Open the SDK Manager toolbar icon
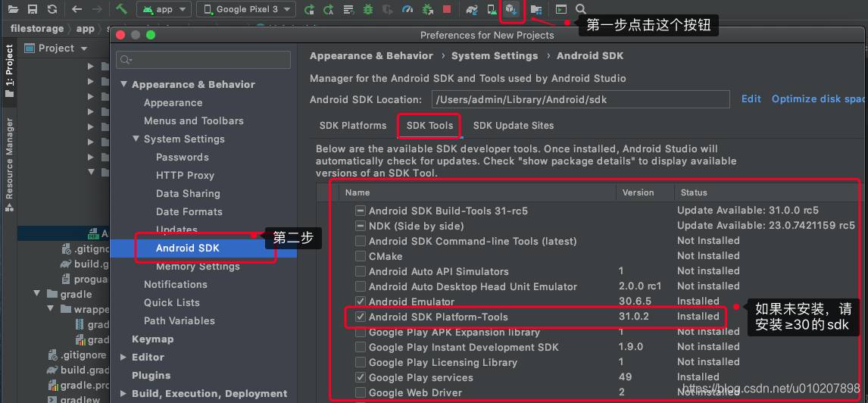 click(x=511, y=9)
